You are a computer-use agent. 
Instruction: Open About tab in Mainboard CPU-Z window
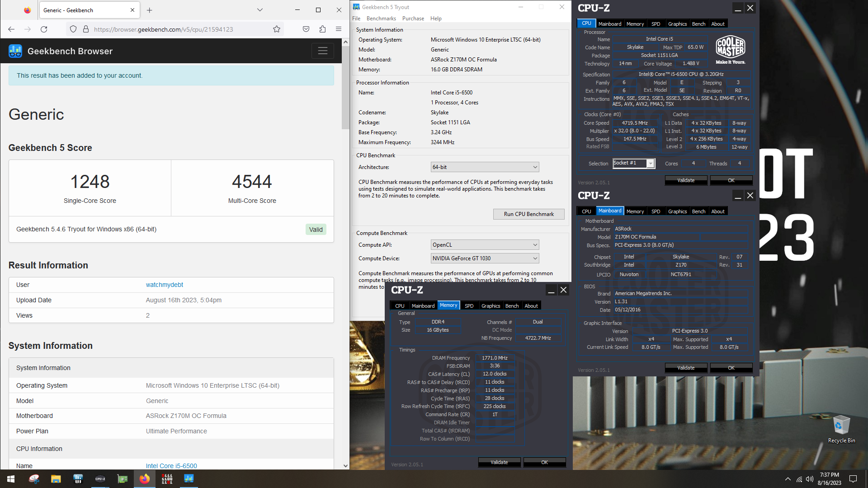click(x=717, y=211)
